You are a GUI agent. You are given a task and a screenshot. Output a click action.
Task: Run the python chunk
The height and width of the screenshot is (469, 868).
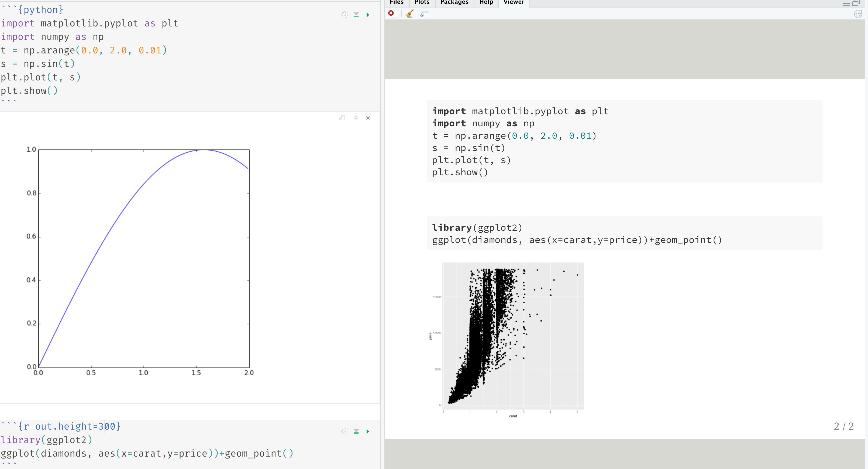pyautogui.click(x=368, y=15)
